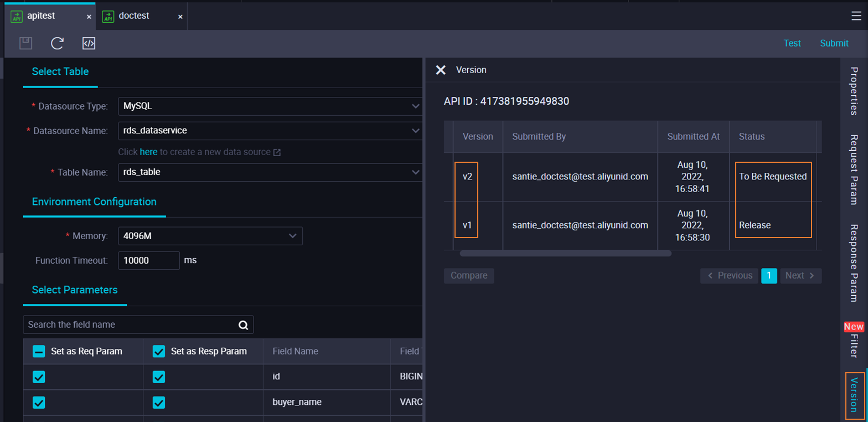Close the apitest tab
The image size is (868, 422).
89,17
